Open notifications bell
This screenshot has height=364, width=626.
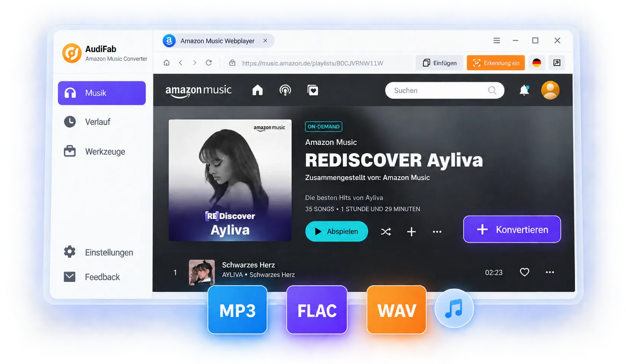click(x=524, y=90)
